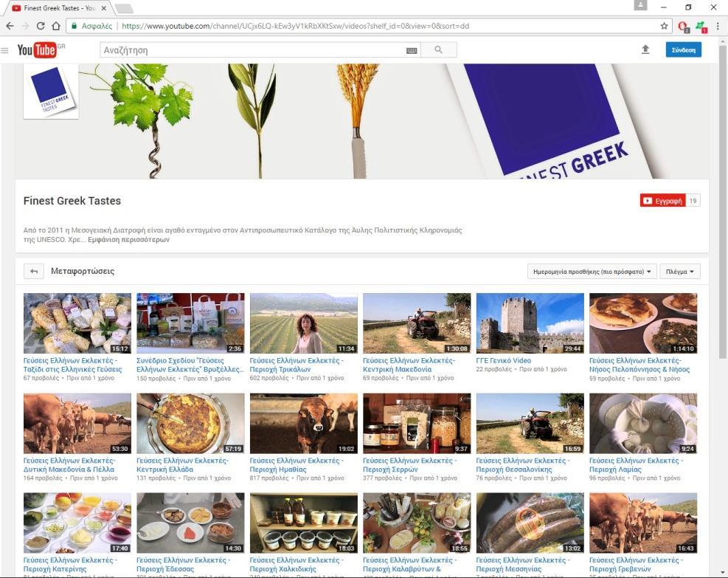Image resolution: width=728 pixels, height=578 pixels.
Task: Select the Finest Greek Tastes tab
Action: coord(58,8)
